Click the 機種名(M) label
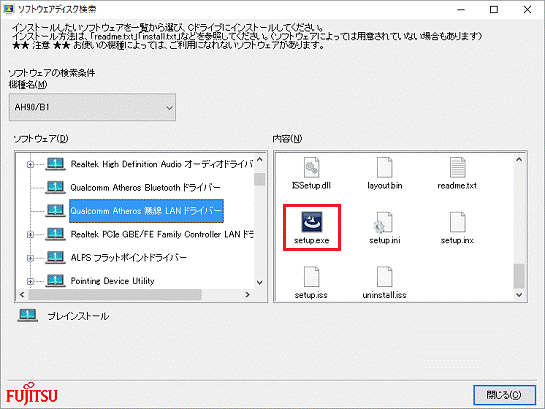545x409 pixels. tap(28, 84)
